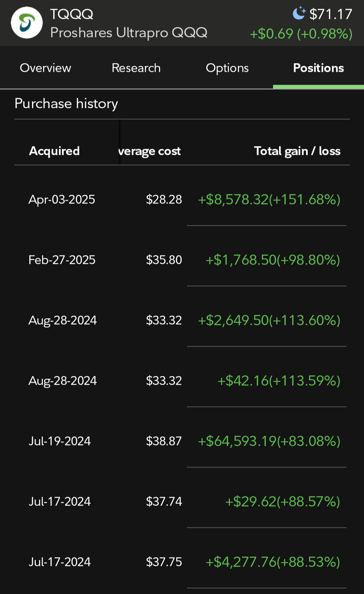Open the Apr-03-2025 purchase lot

182,199
